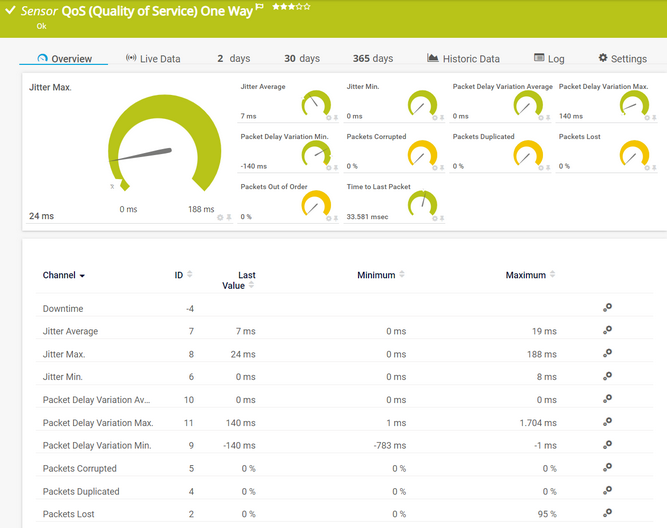Click gear icon in Packets Lost row
The image size is (667, 528).
(607, 514)
